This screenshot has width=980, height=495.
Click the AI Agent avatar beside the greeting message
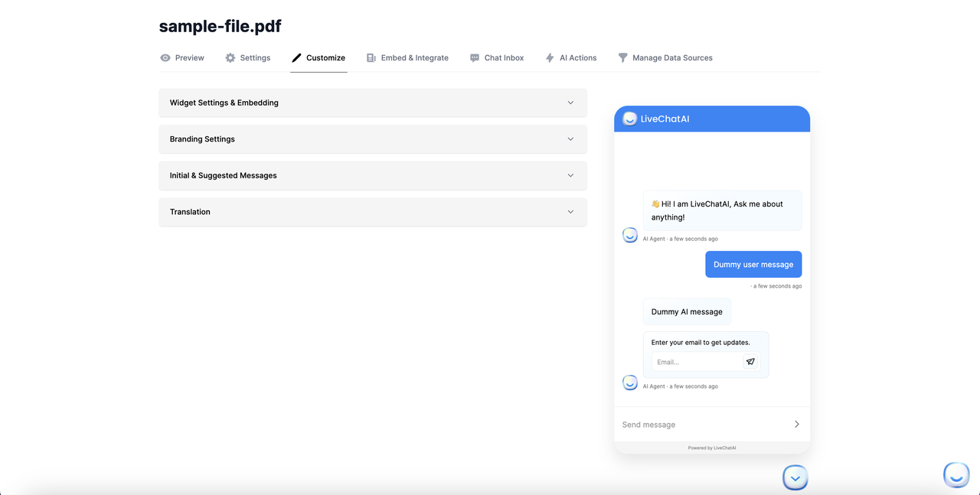pos(629,235)
